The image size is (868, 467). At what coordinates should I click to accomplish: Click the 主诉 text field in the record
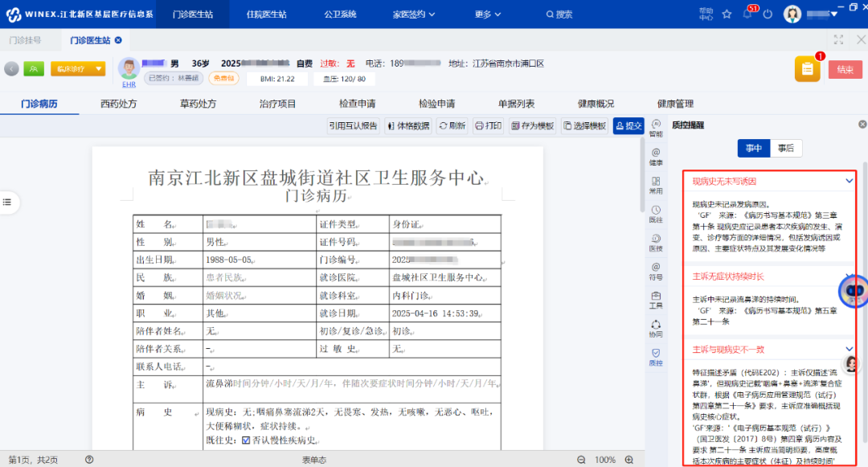[352, 388]
